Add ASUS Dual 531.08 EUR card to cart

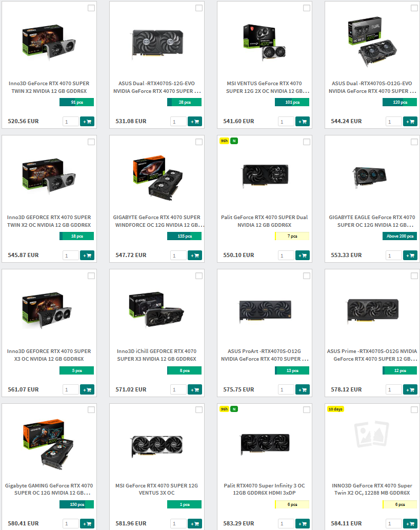click(x=195, y=122)
